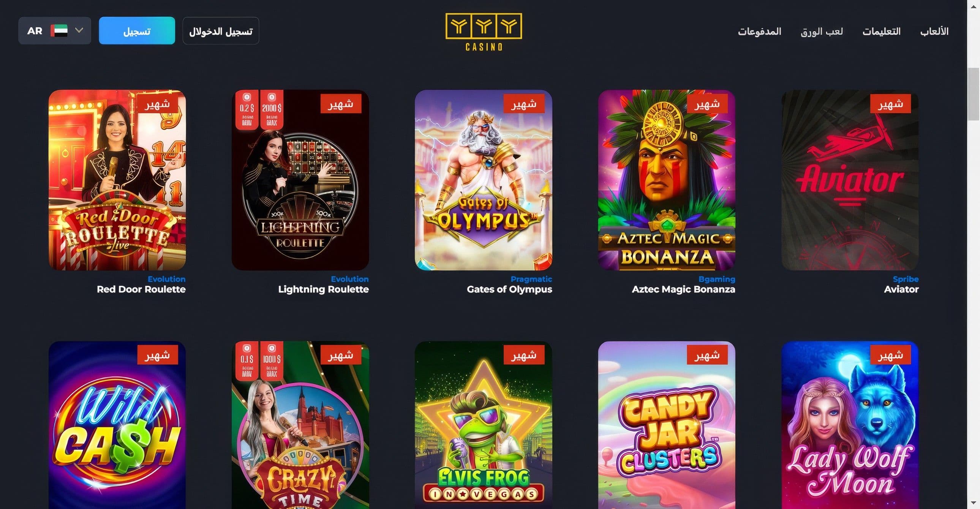Click the blue تسجيل register button
Image resolution: width=980 pixels, height=509 pixels.
tap(137, 30)
